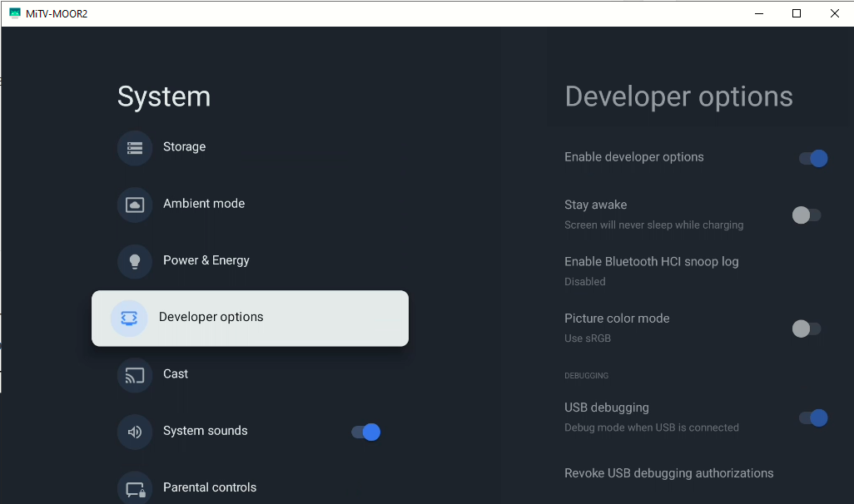
Task: Click the 'Developer options' panel heading
Action: pyautogui.click(x=678, y=96)
